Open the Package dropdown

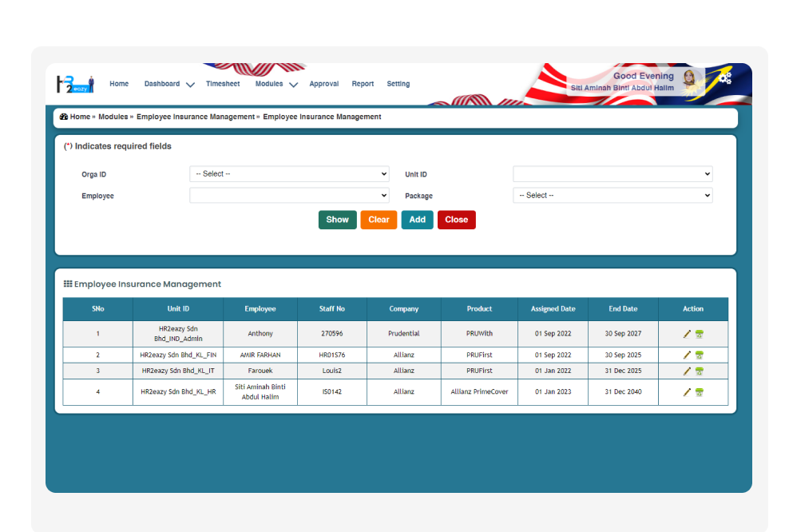coord(613,196)
